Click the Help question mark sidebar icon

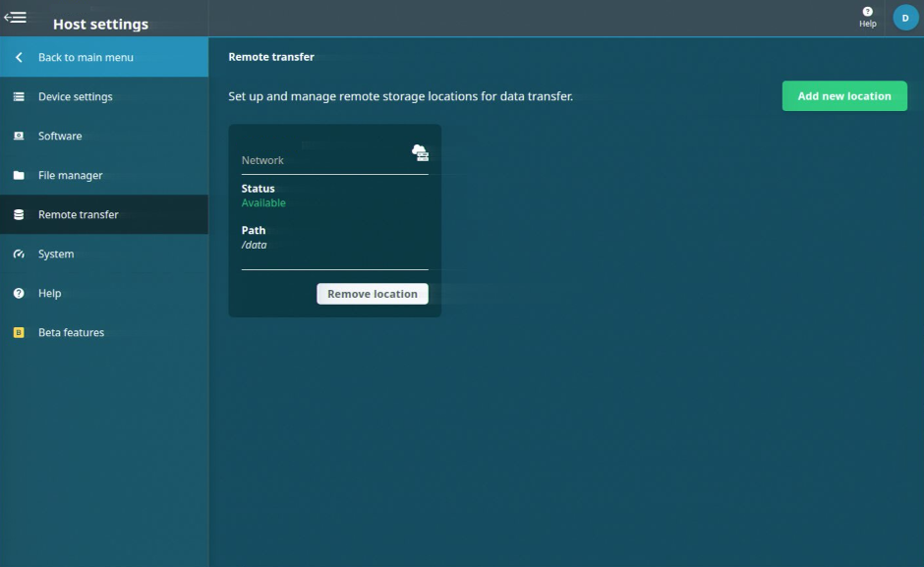click(19, 293)
